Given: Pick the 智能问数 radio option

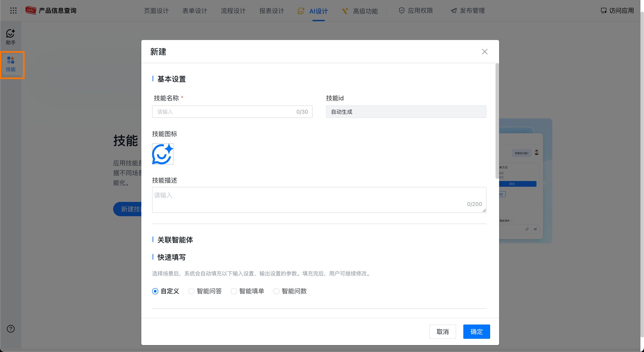Looking at the screenshot, I should click(276, 291).
